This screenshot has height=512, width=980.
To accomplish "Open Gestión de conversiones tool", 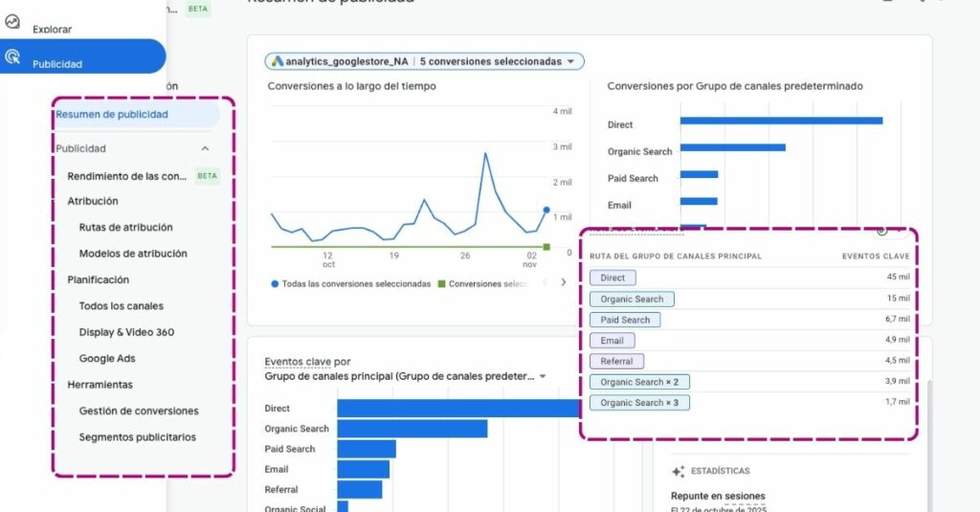I will pos(139,412).
